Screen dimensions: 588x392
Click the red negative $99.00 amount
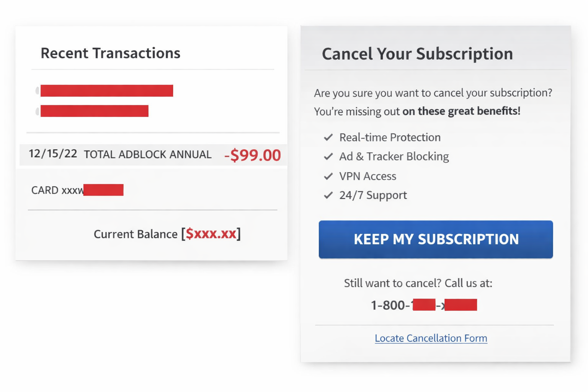252,155
